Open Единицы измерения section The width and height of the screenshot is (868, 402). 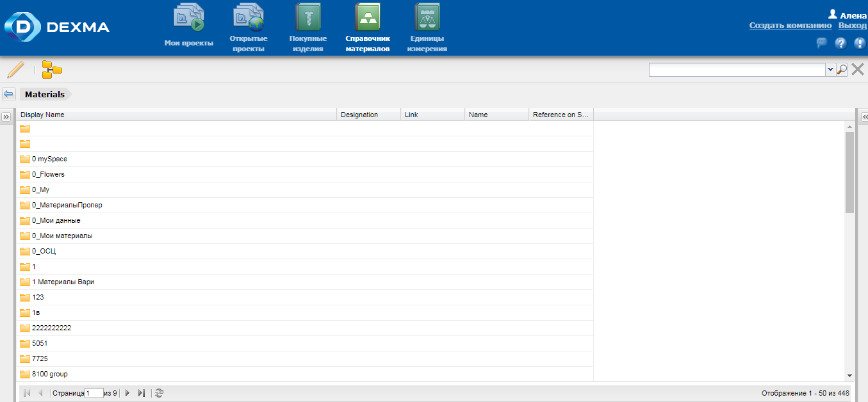pos(427,28)
